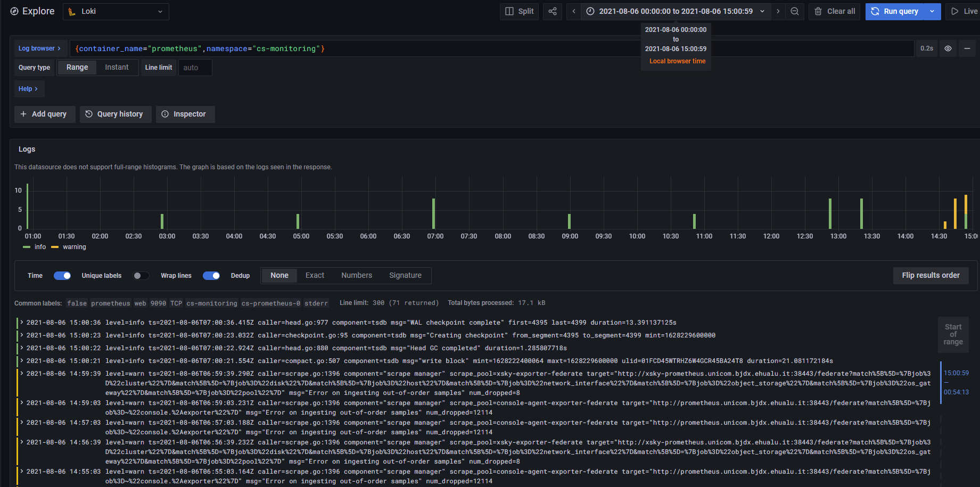Shift time range backwards with left arrow
Image resolution: width=980 pixels, height=487 pixels.
click(574, 11)
